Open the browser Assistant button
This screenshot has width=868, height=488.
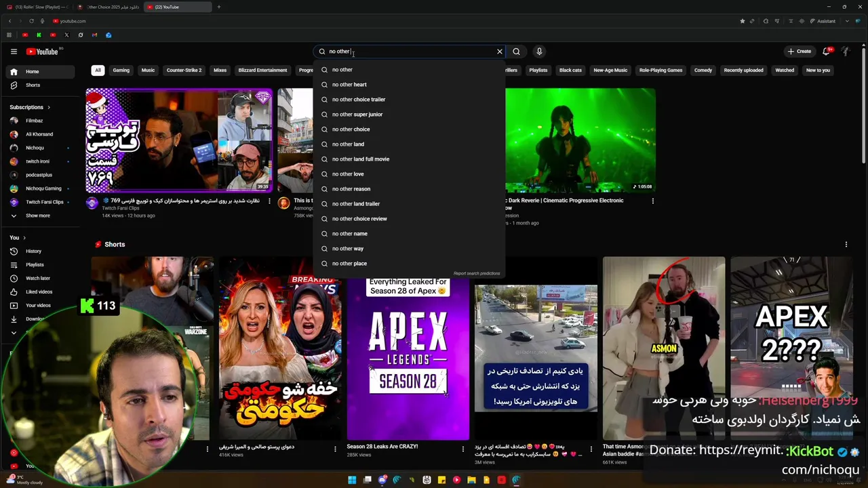[x=823, y=21]
